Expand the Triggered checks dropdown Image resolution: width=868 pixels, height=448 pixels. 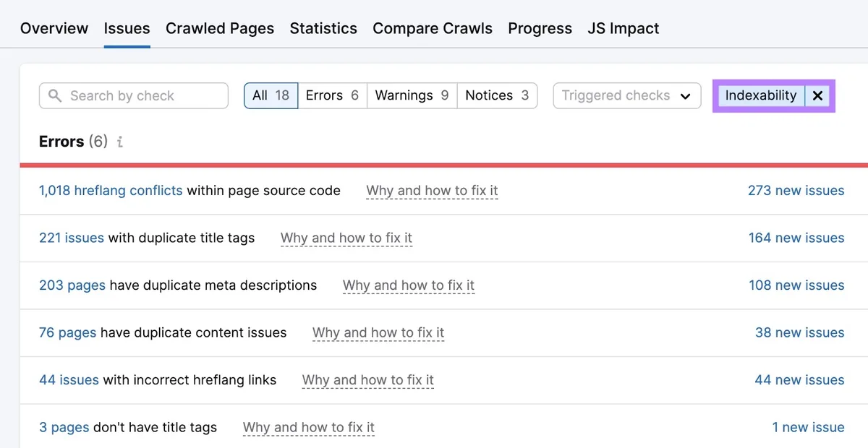[x=627, y=95]
